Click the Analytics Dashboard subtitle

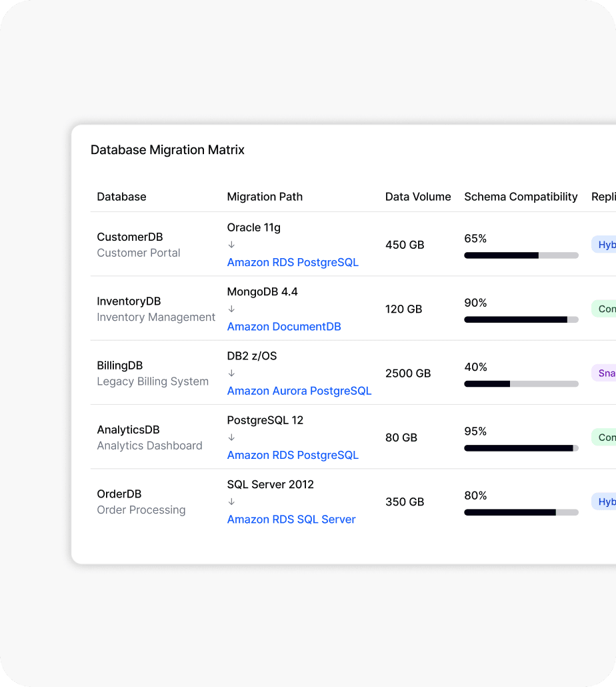(x=150, y=446)
